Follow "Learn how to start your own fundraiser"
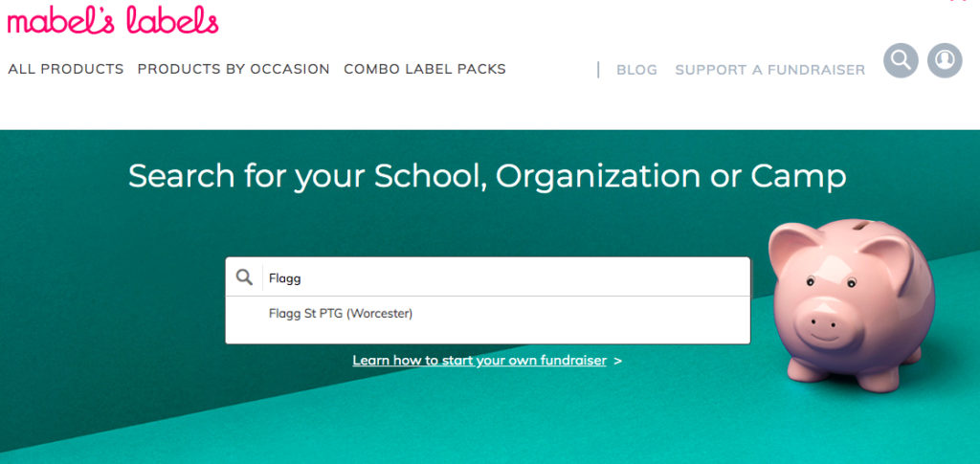Viewport: 980px width, 464px height. point(479,361)
